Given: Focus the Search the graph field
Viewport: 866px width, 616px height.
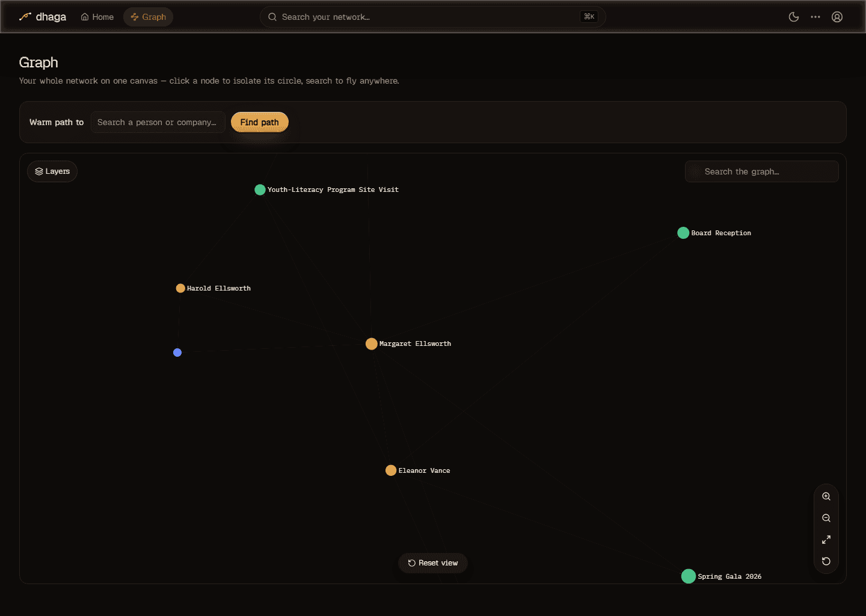Looking at the screenshot, I should click(x=762, y=171).
